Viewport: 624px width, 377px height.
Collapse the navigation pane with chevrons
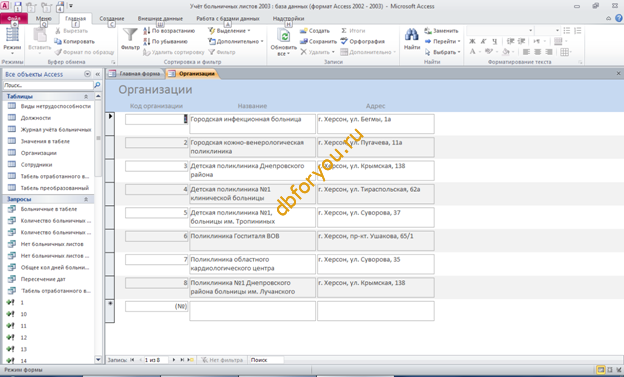tap(98, 74)
